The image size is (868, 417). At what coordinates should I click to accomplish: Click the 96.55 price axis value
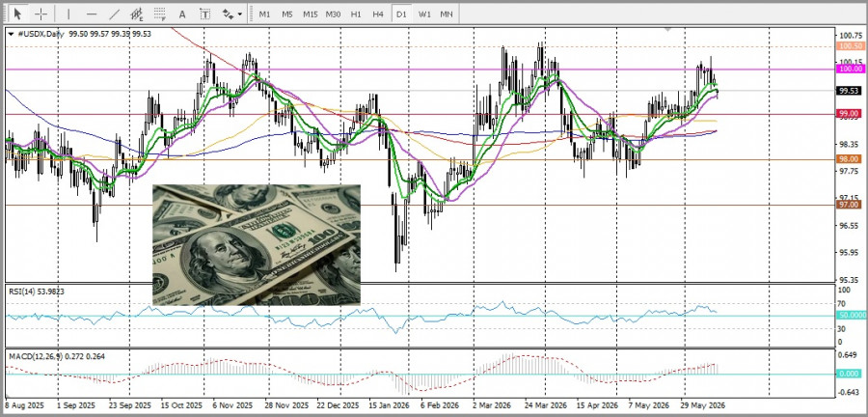pos(851,225)
